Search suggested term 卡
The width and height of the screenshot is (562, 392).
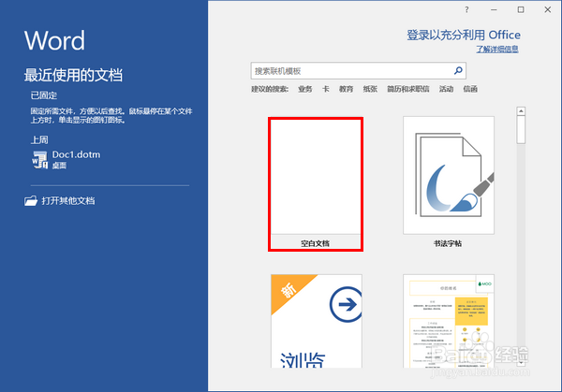click(325, 89)
